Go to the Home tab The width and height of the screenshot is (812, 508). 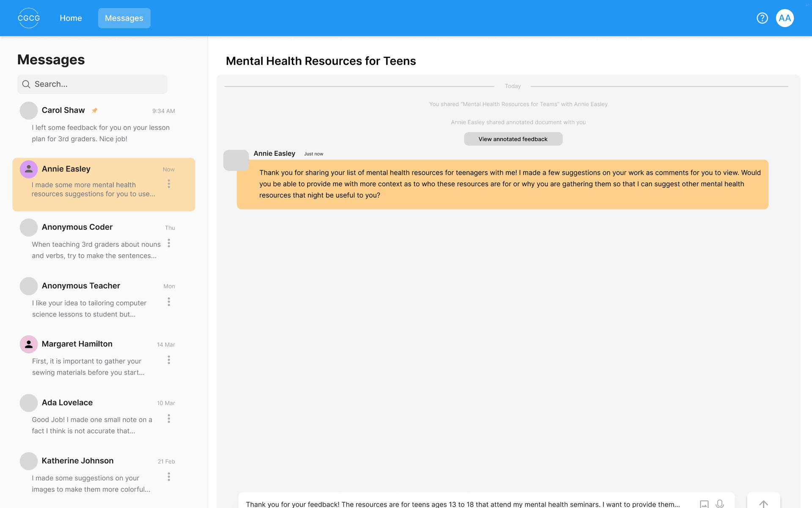click(71, 18)
